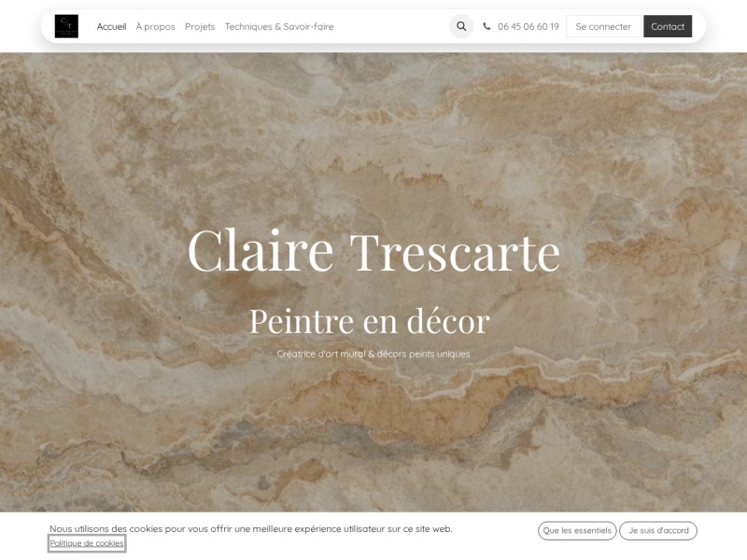Go to the Accueil menu item

coord(111,27)
